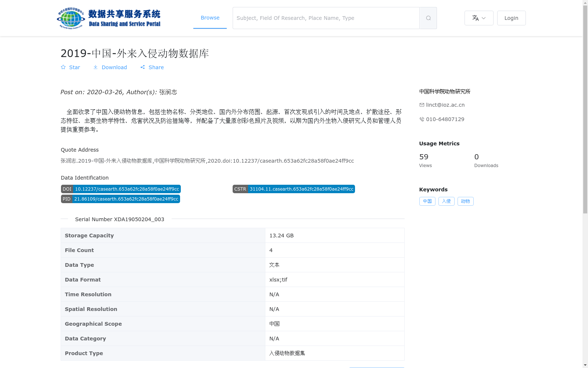This screenshot has width=588, height=368.
Task: Click the Time Resolution row label
Action: tap(88, 294)
